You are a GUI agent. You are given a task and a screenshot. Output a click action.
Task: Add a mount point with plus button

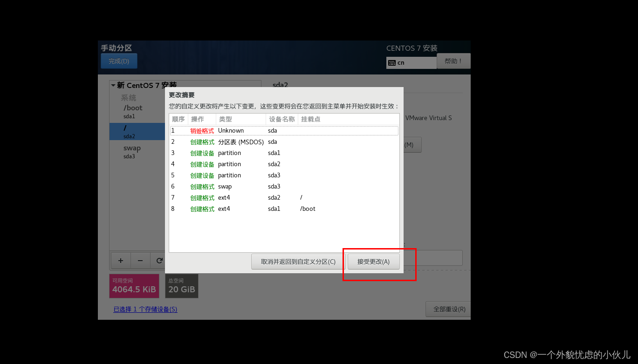pos(121,261)
